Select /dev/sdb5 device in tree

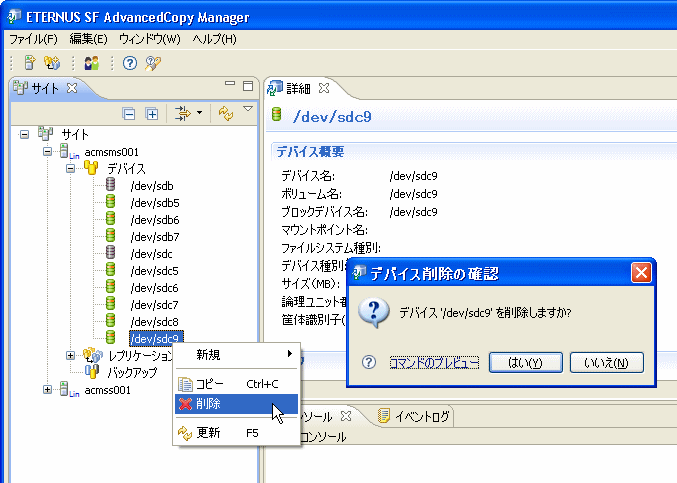[x=155, y=203]
